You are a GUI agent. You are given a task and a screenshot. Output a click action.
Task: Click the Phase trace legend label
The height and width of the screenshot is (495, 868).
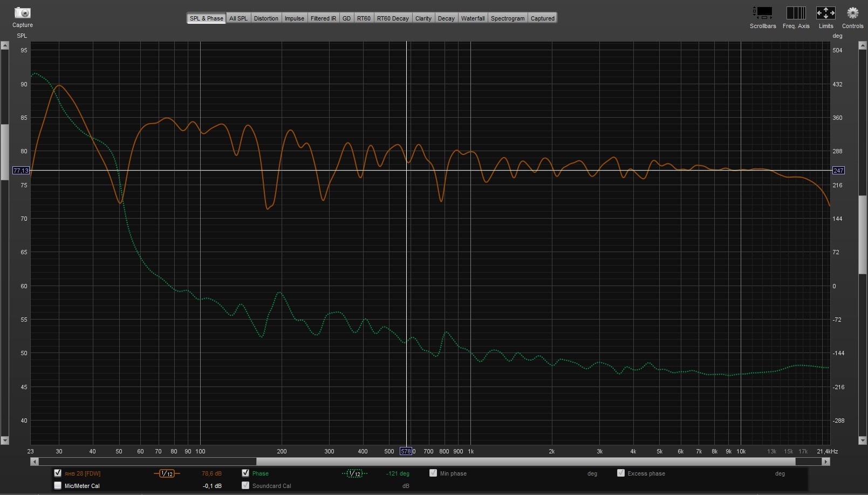coord(260,473)
